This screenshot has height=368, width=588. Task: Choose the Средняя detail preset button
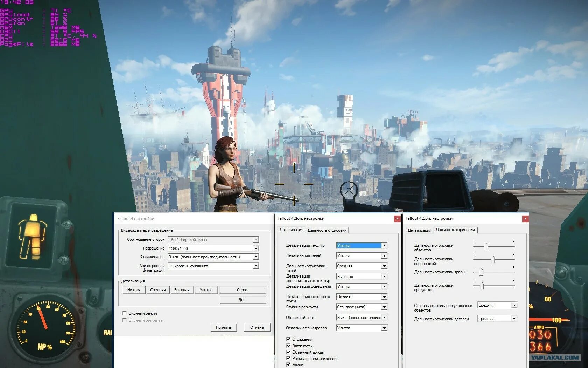158,290
